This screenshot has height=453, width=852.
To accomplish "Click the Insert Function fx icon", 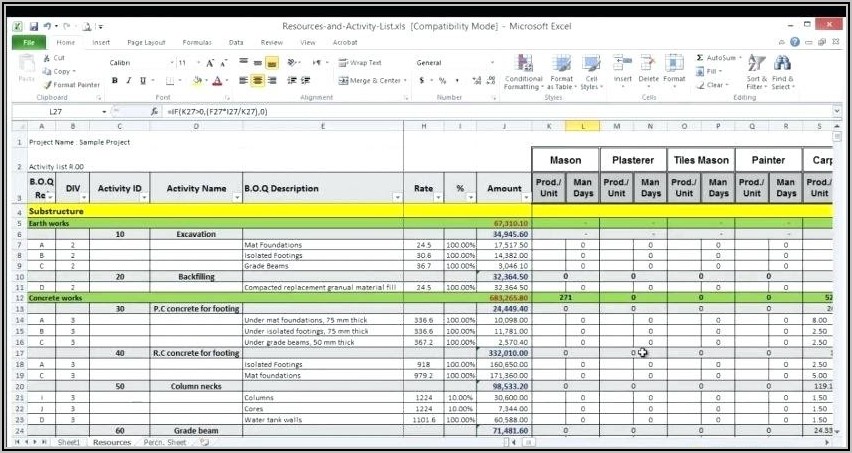I will 155,112.
